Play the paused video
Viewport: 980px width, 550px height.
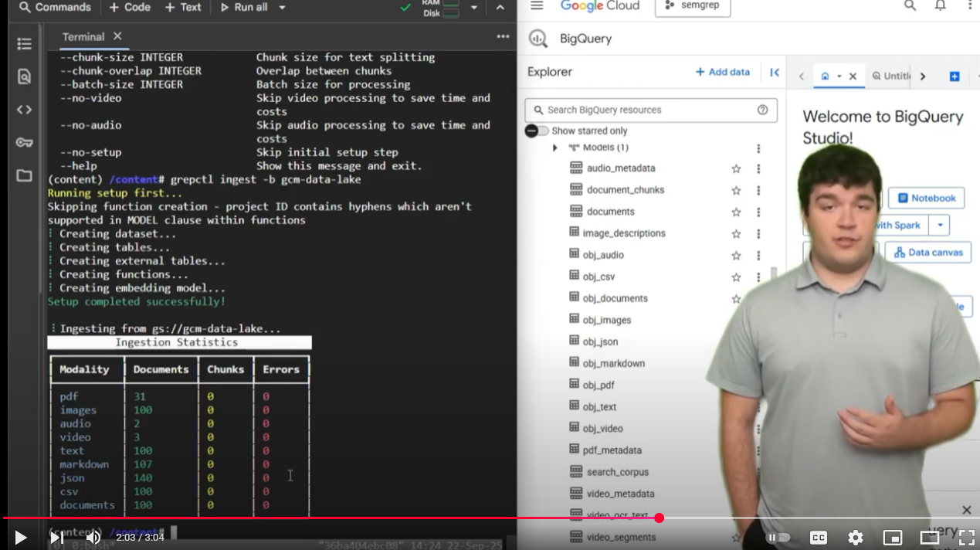tap(21, 537)
